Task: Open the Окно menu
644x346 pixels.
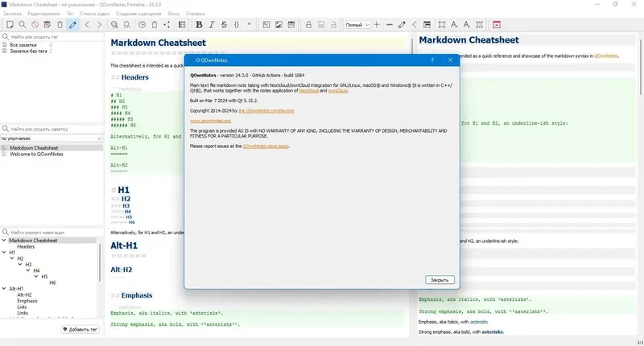Action: (174, 14)
